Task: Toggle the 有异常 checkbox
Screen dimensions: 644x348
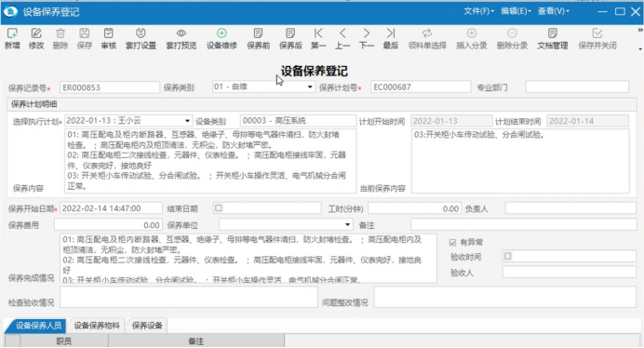Action: click(x=452, y=243)
